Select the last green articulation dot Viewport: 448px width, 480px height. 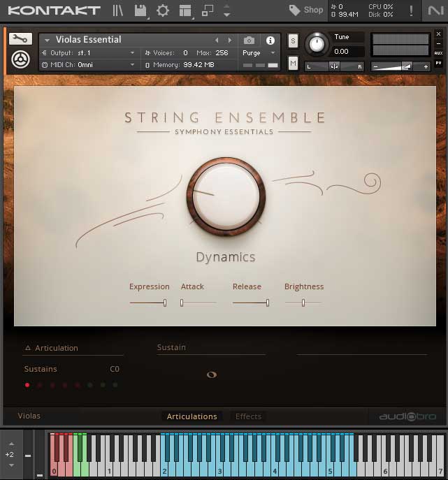click(x=115, y=385)
